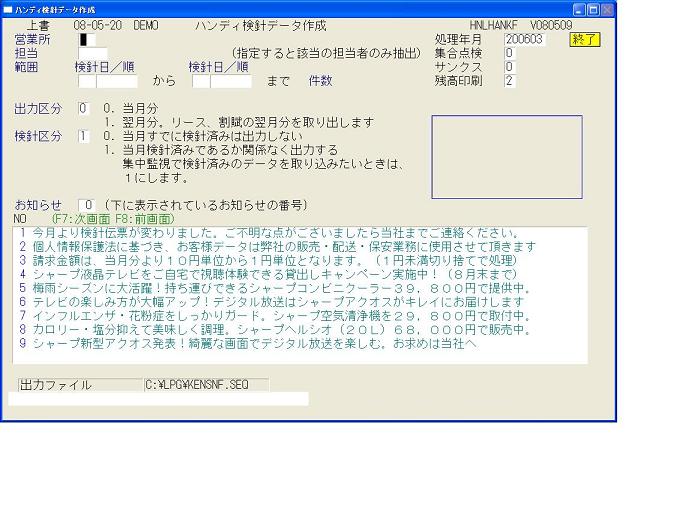Click the （指定すると該当の担当者のみ抽出） note

coord(327,54)
